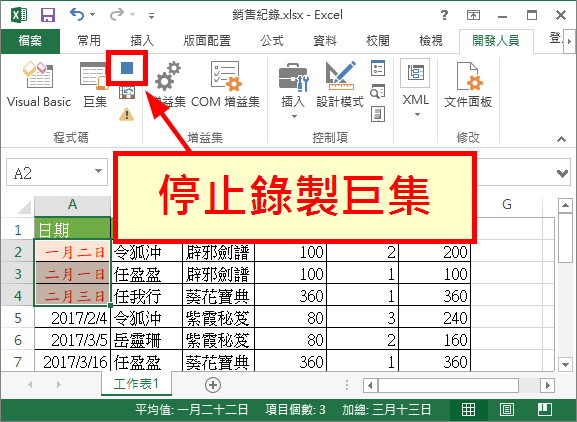
Task: Switch to the 插入 ribbon tab
Action: [142, 41]
